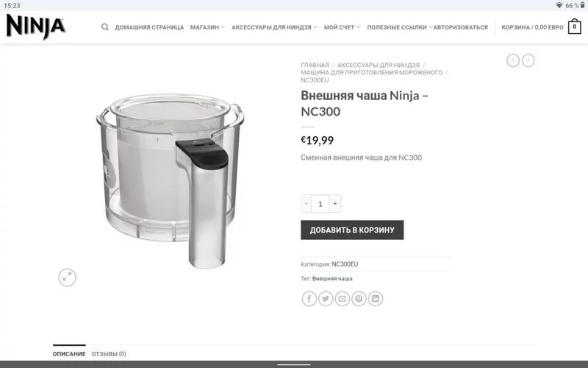Decrease quantity with minus button
Viewport: 588px width, 368px height.
306,204
